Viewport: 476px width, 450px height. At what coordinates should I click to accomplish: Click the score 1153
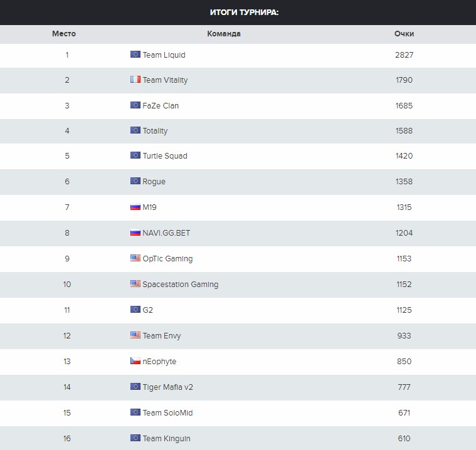click(404, 258)
